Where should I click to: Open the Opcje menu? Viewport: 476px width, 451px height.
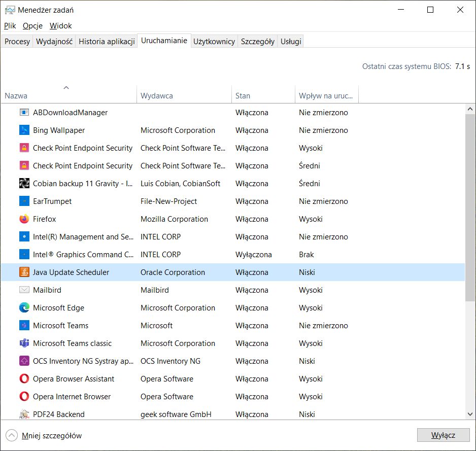tap(32, 26)
